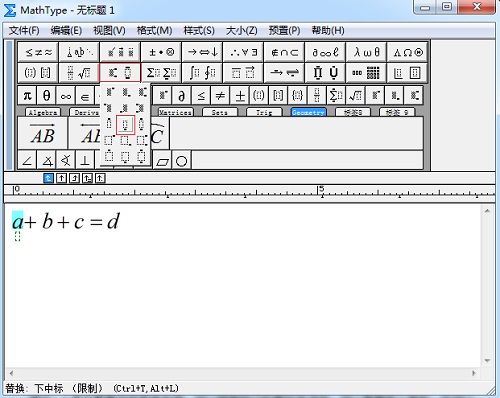Open the fence templates palette
Viewport: 500px width, 398px height.
[38, 73]
